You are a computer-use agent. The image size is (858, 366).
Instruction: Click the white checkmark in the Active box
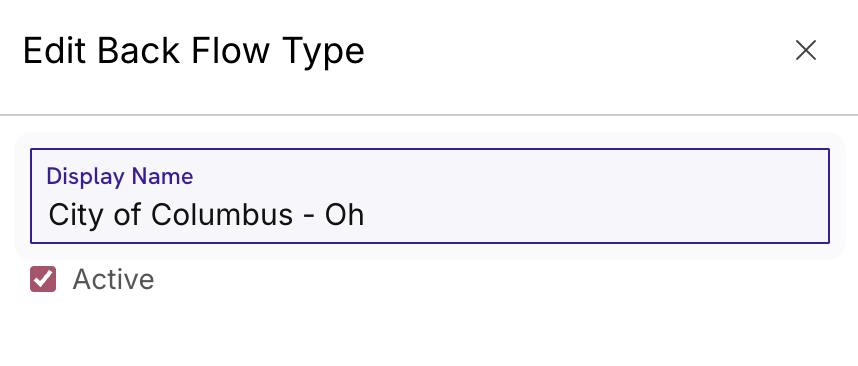click(x=42, y=279)
